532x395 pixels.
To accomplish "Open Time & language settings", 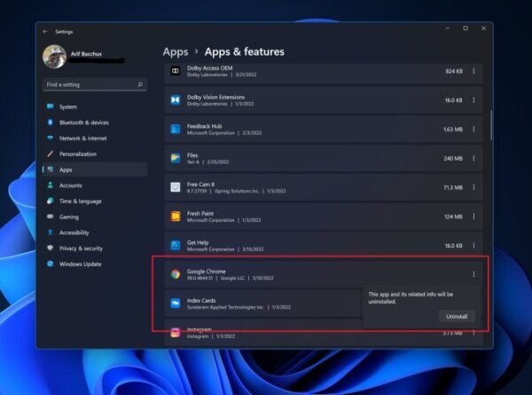I will 96,201.
